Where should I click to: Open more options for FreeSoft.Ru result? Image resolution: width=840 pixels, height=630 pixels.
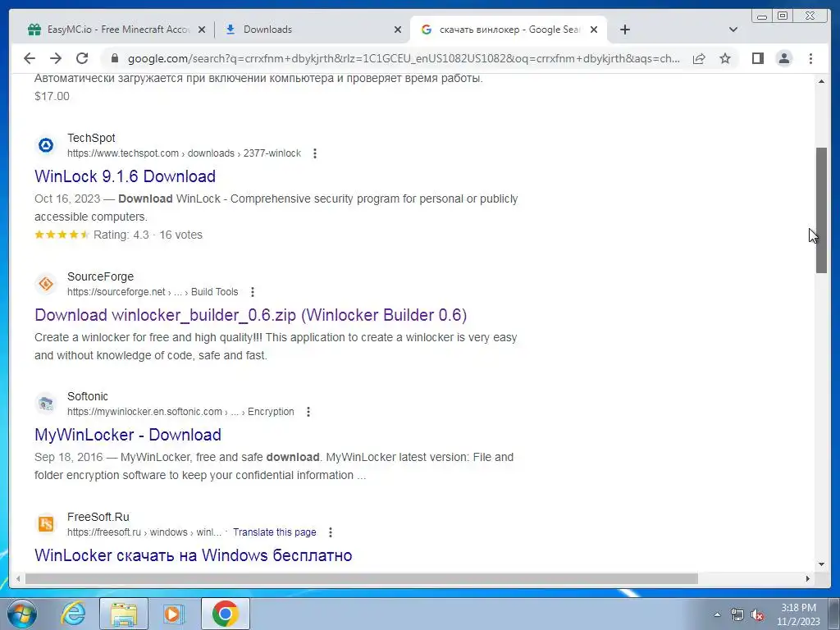pyautogui.click(x=331, y=532)
